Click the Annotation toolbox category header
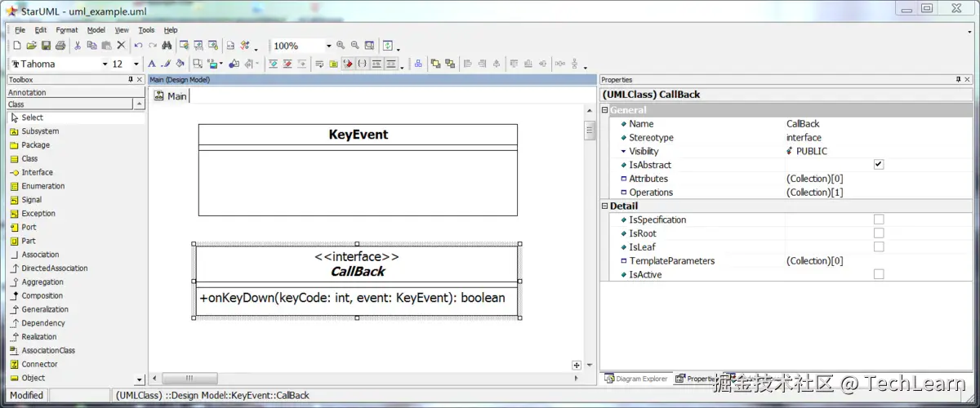This screenshot has height=408, width=980. pyautogui.click(x=76, y=92)
